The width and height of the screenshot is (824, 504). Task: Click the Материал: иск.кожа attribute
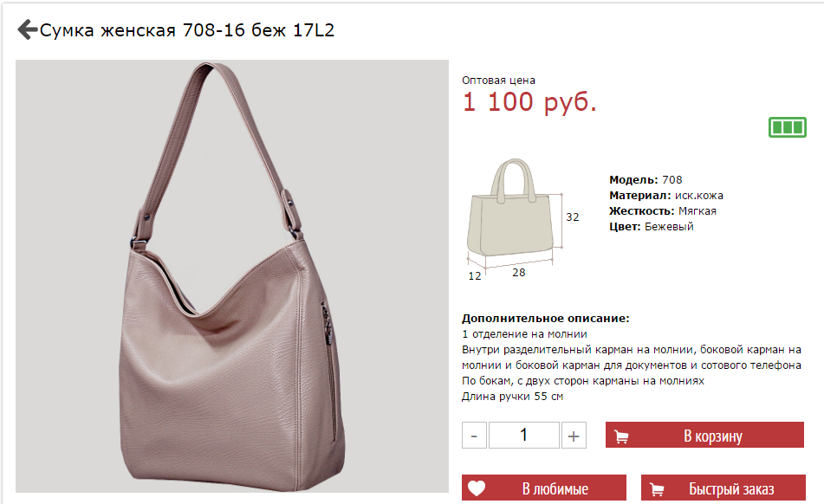665,196
